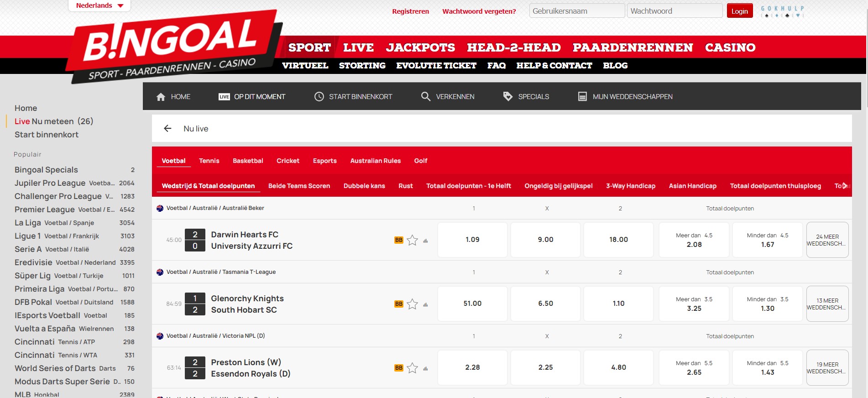Screen dimensions: 868x398
Task: Open statistics icon for Preston Lions (W) match
Action: coord(425,368)
